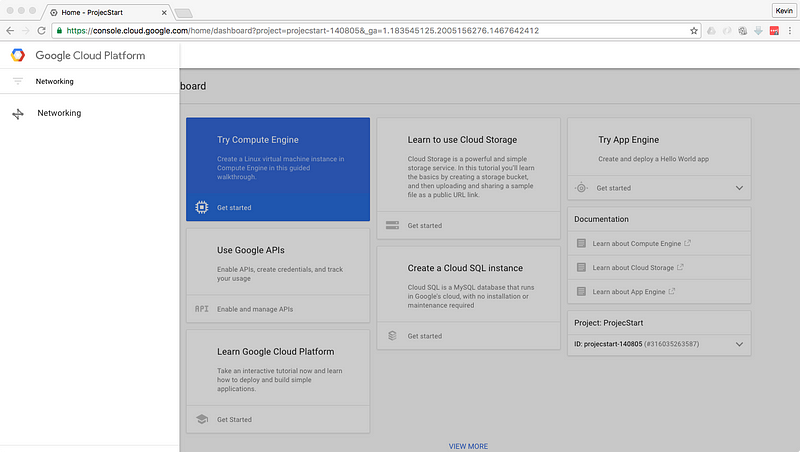This screenshot has width=800, height=452.
Task: Click the Networking arrows icon in sidebar
Action: [x=18, y=114]
